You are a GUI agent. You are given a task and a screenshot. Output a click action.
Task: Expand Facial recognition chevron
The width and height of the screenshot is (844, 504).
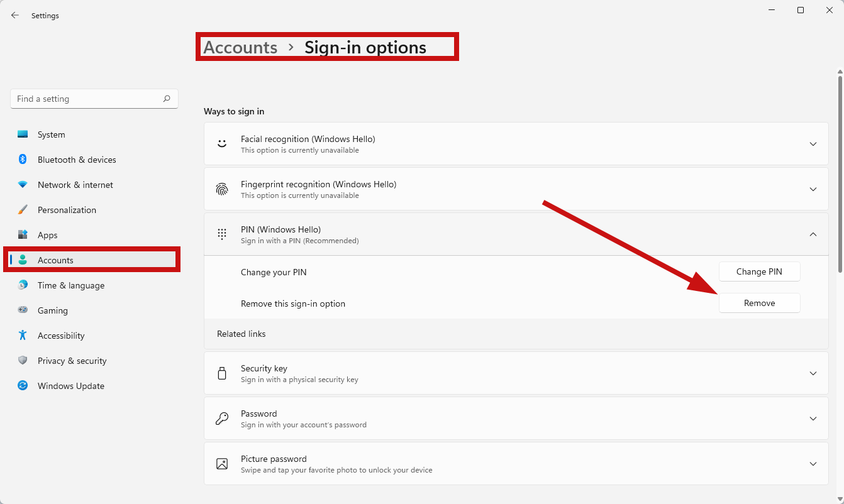[x=813, y=144]
